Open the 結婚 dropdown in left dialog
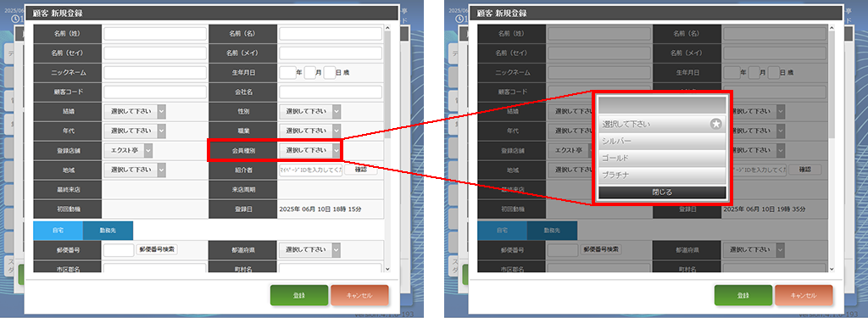This screenshot has width=868, height=318. coord(135,111)
